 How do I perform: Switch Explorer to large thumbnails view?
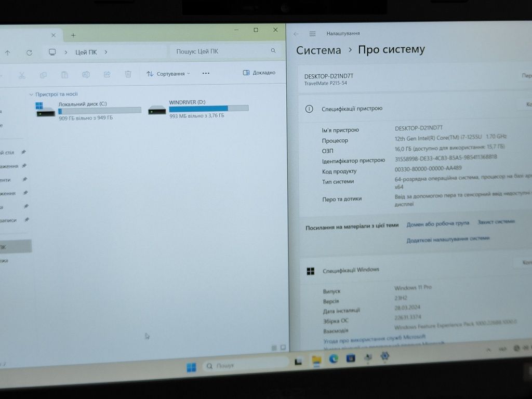283,348
